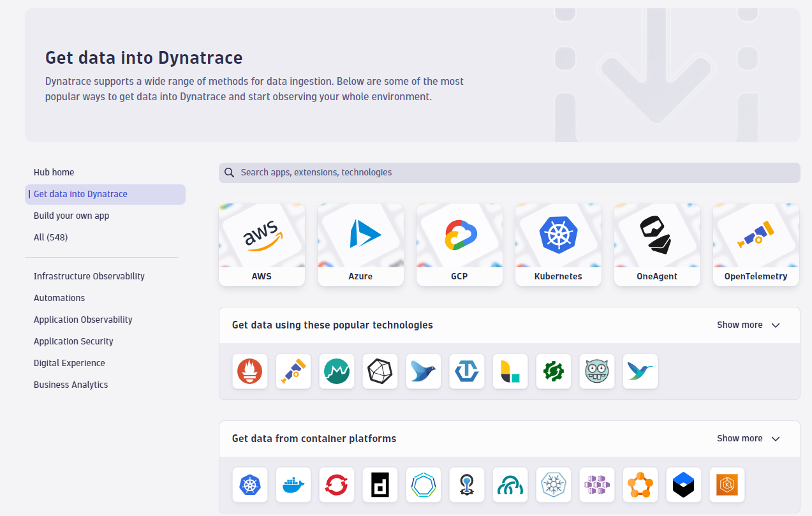Select the Prometheus flame icon
Viewport: 812px width, 516px height.
point(250,371)
